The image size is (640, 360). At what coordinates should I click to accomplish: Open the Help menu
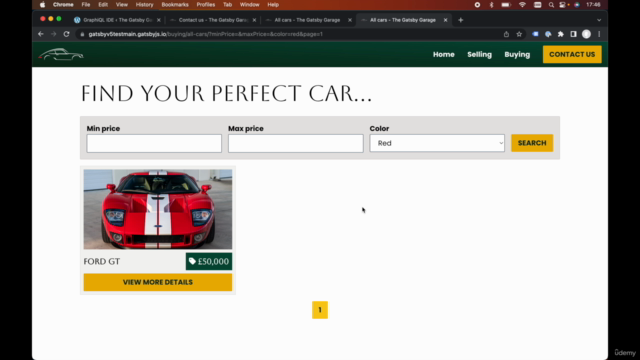pos(273,5)
